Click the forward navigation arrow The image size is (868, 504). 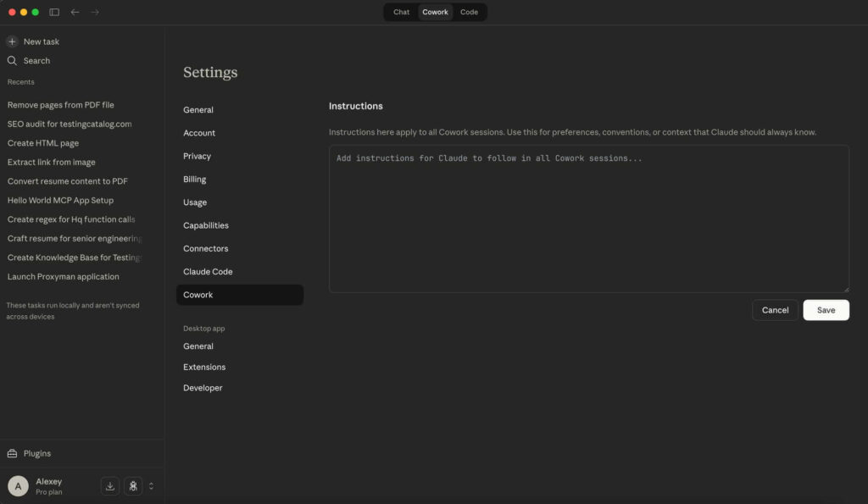94,12
